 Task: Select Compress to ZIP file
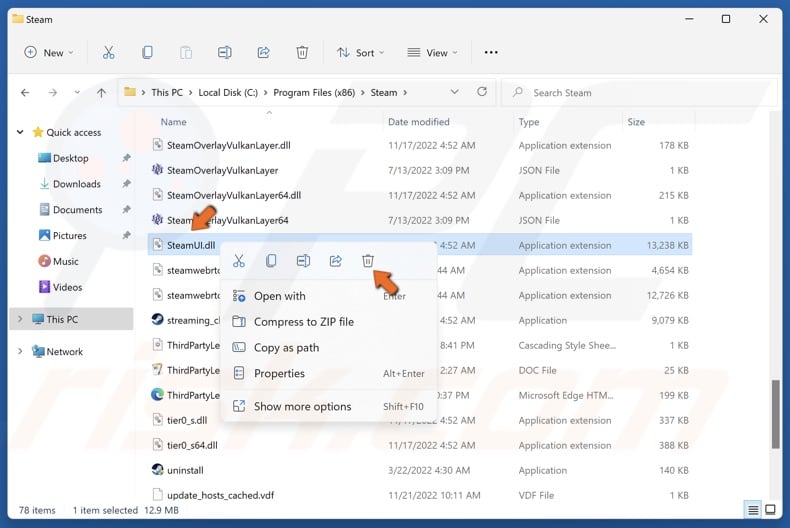click(x=303, y=322)
